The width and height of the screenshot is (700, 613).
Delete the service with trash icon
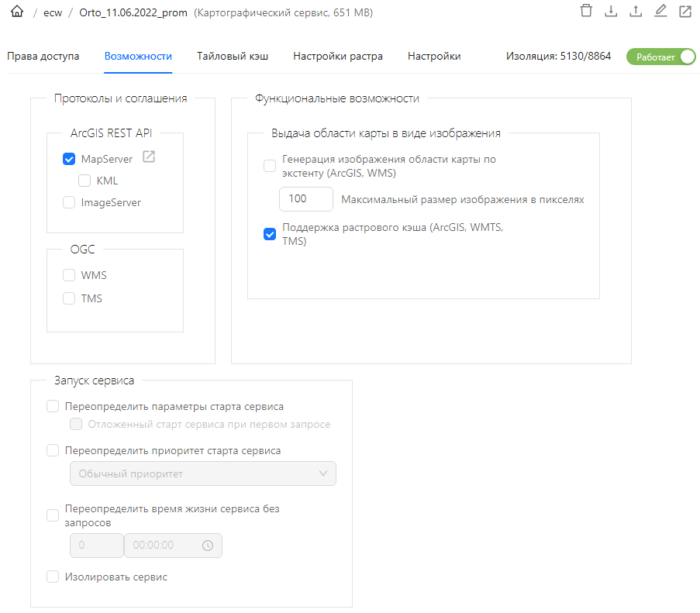586,11
